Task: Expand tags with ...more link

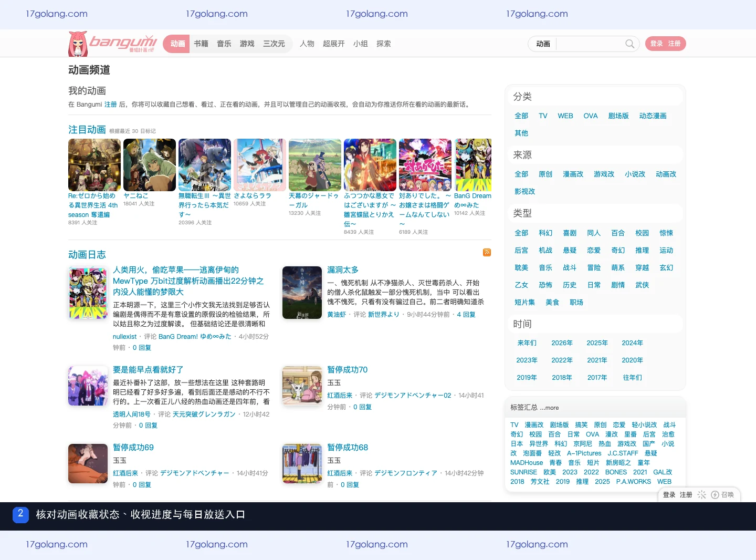Action: click(549, 408)
